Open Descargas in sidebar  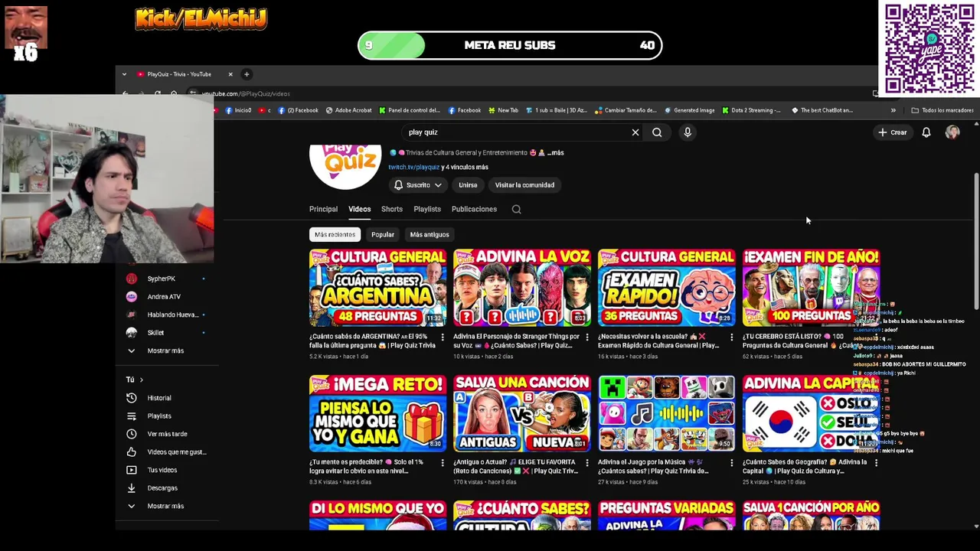tap(162, 488)
